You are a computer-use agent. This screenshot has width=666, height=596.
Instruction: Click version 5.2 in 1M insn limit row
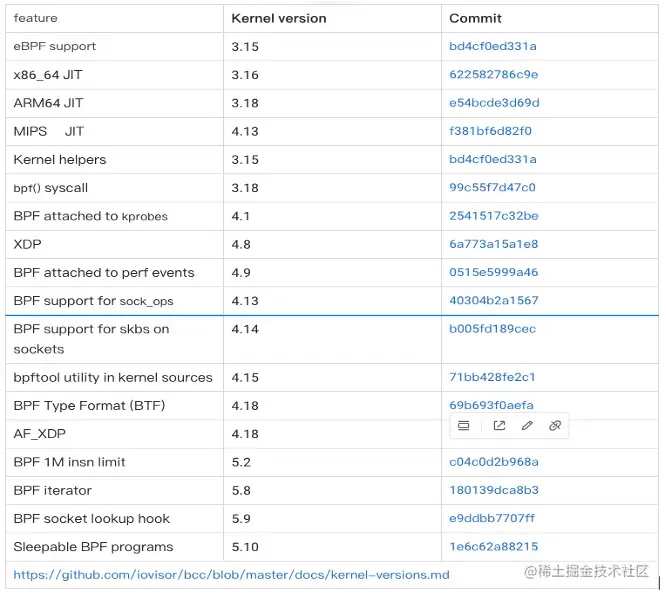coord(241,462)
